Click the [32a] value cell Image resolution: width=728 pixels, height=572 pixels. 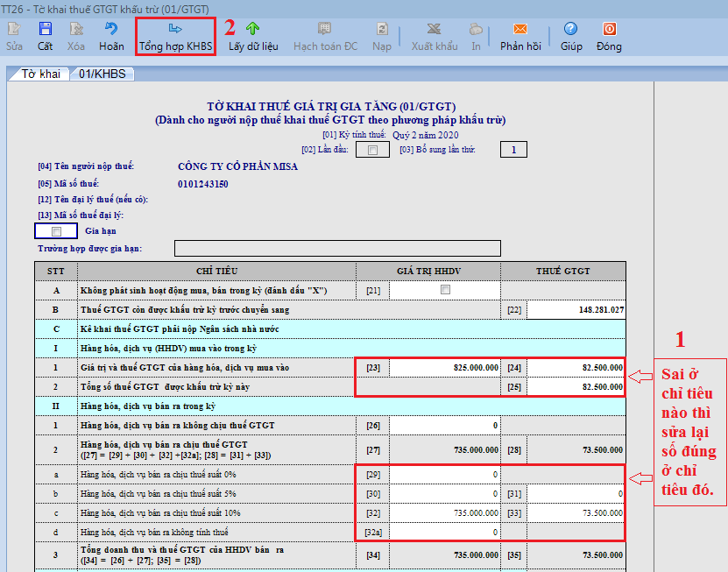(444, 532)
